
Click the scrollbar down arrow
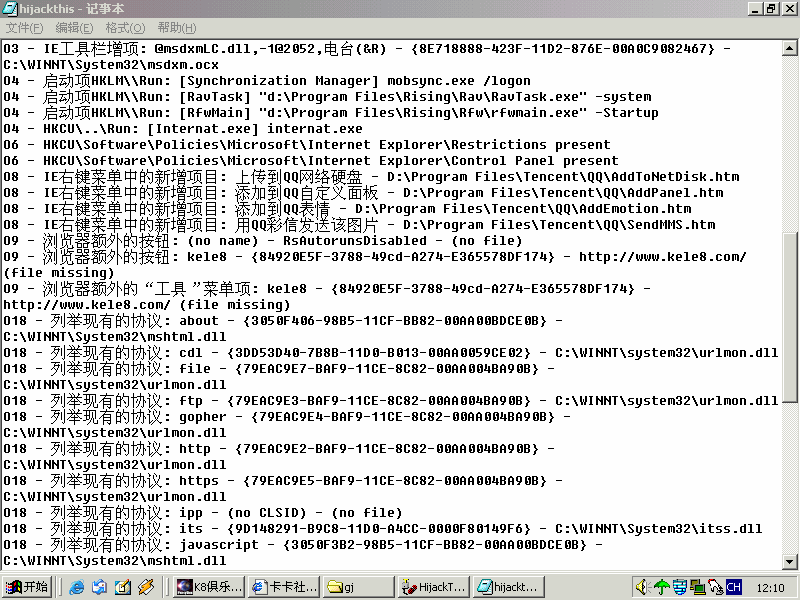click(x=789, y=562)
